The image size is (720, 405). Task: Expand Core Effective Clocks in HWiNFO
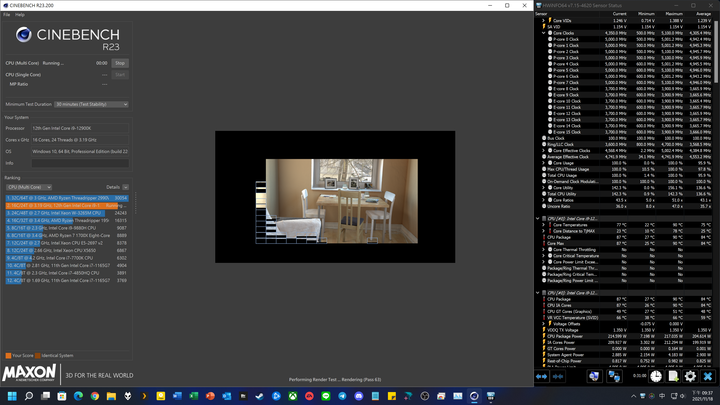point(544,151)
